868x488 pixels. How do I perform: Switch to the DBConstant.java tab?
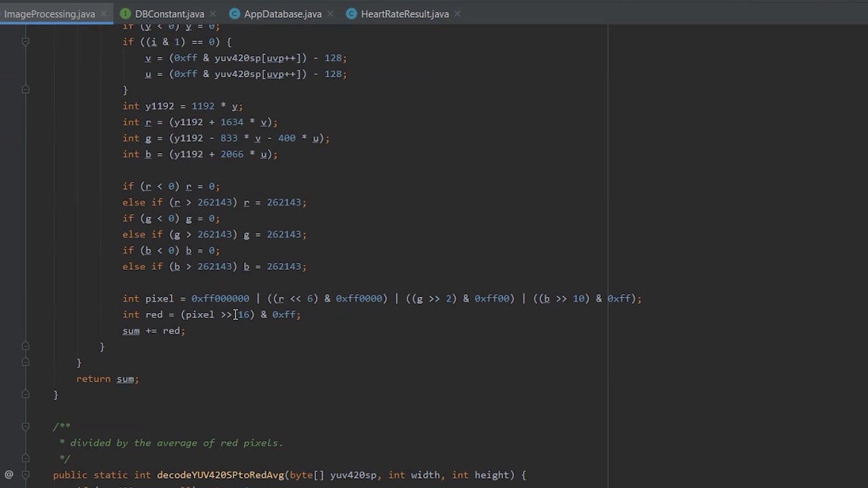pyautogui.click(x=170, y=14)
